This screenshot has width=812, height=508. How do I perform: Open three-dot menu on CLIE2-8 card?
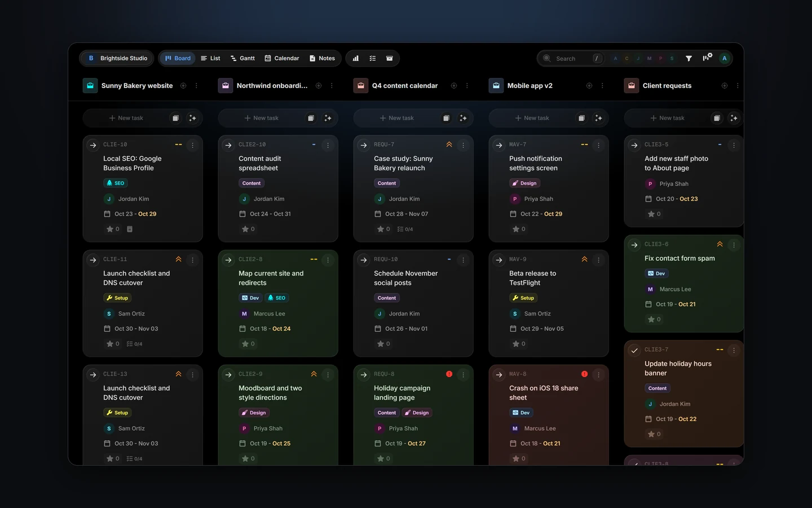tap(328, 260)
